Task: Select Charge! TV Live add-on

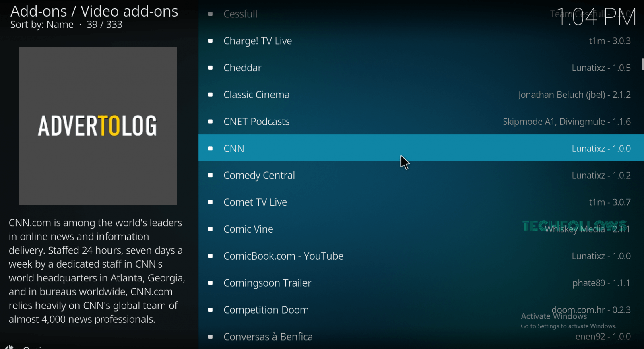Action: (421, 41)
